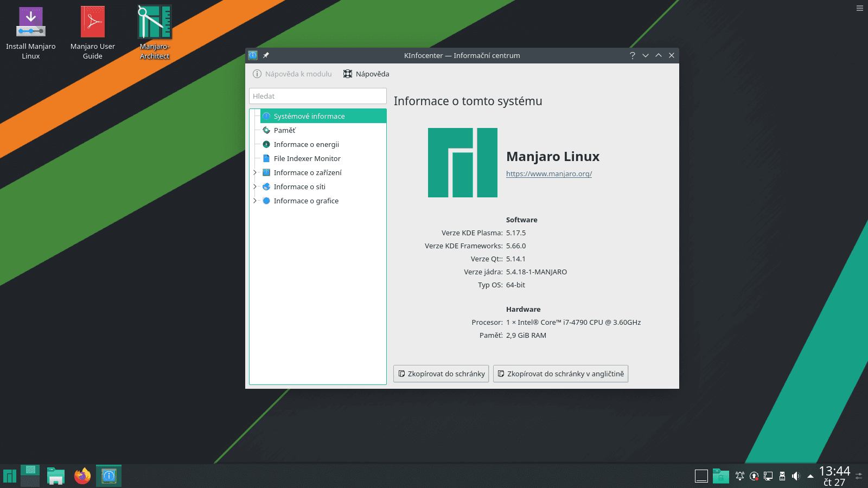Toggle the pin-window icon on the titlebar

coord(266,55)
